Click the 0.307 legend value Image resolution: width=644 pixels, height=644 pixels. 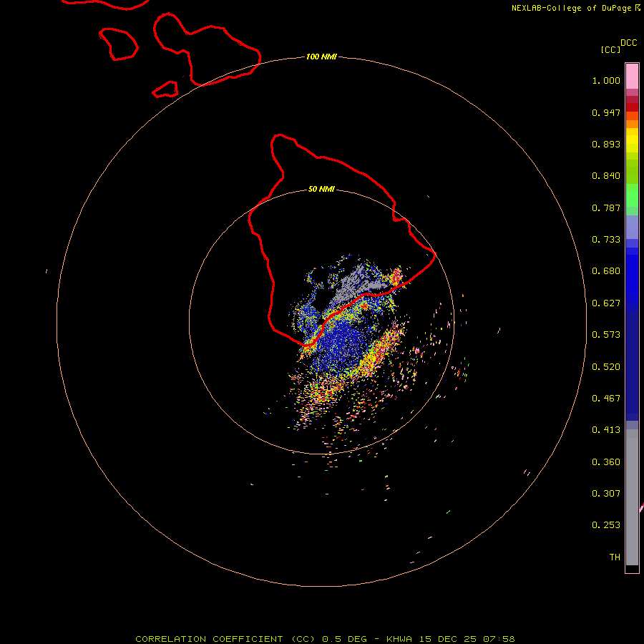tap(606, 494)
